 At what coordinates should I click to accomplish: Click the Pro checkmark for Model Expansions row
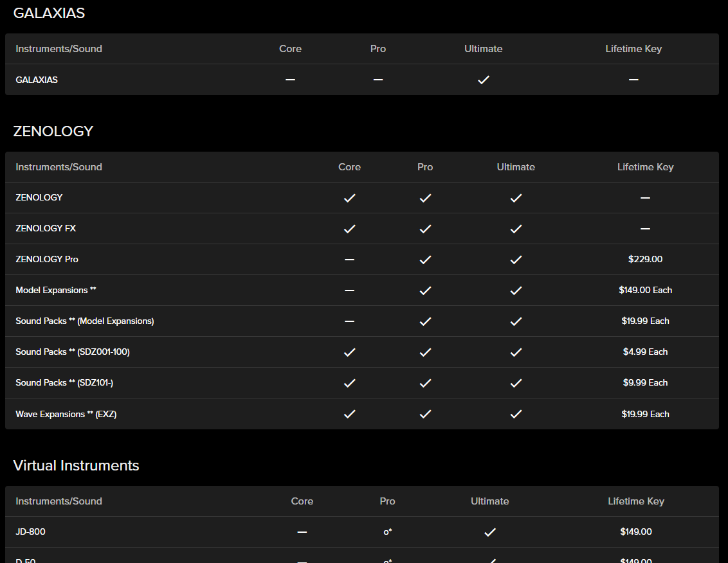pos(425,290)
